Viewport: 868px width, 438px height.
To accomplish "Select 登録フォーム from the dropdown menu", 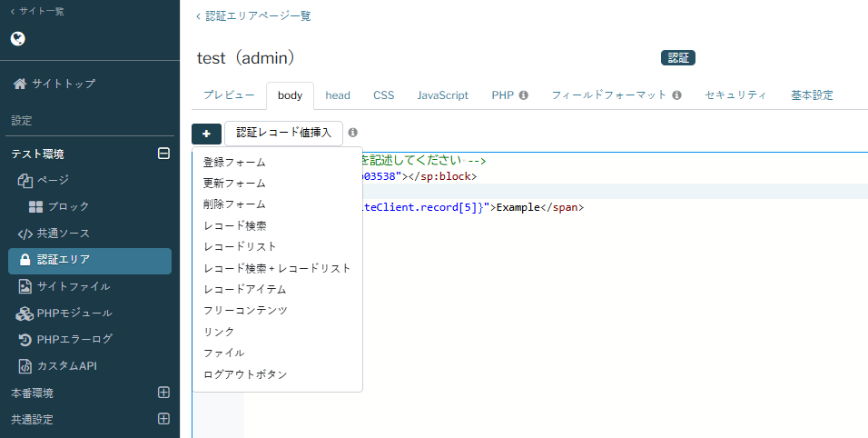I will click(x=234, y=163).
